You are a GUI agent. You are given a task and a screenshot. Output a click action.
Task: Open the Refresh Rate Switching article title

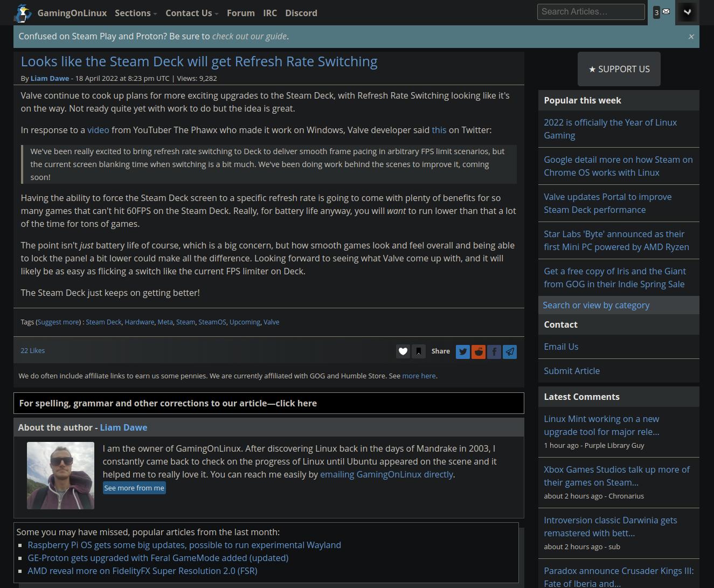point(199,61)
